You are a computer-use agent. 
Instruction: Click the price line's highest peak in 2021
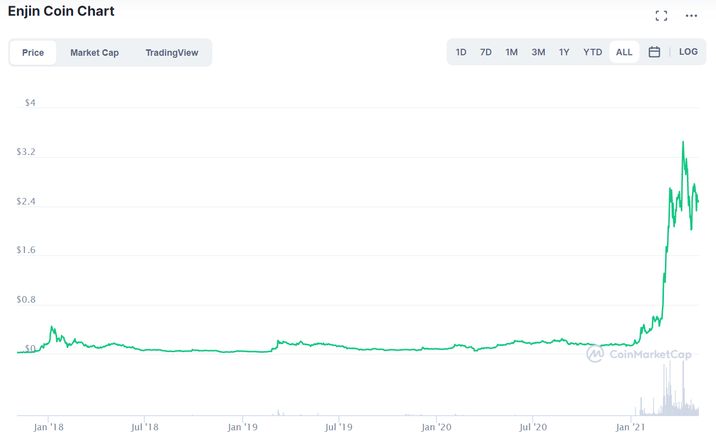point(683,142)
